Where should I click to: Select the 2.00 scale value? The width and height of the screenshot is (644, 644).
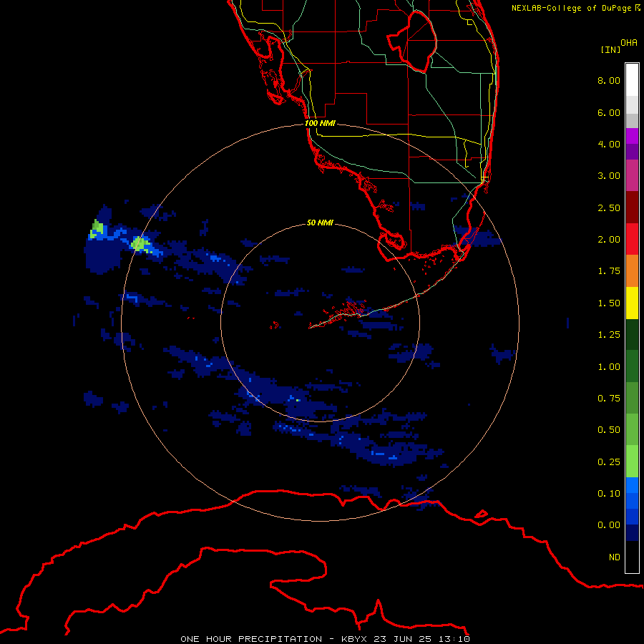click(609, 240)
